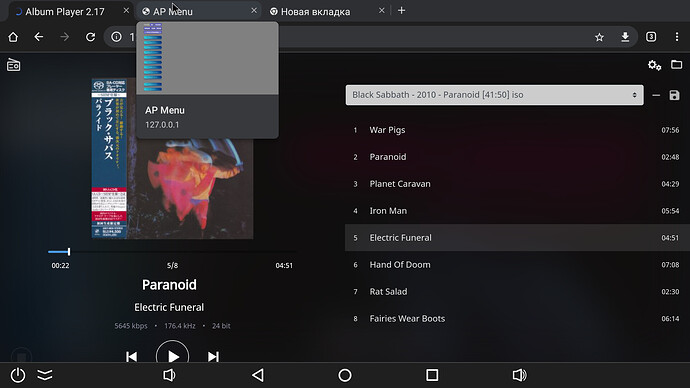Open the radio icon at top left
Screen dimensions: 690x388
(13, 65)
